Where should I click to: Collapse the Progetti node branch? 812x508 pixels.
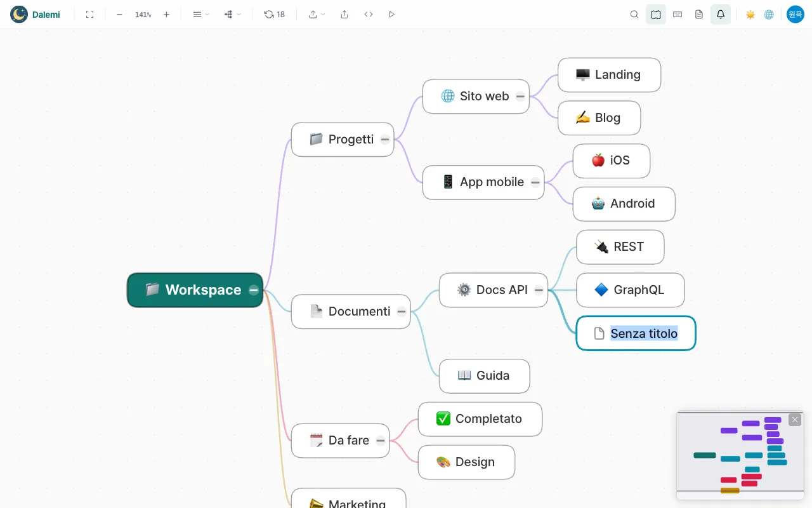point(385,140)
